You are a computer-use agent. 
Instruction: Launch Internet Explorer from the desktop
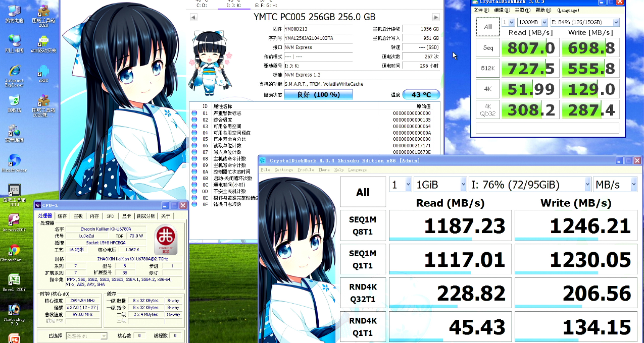click(15, 75)
